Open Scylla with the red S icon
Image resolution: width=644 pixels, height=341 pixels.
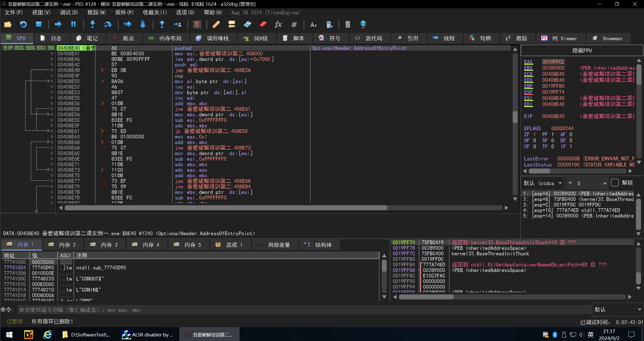click(197, 24)
